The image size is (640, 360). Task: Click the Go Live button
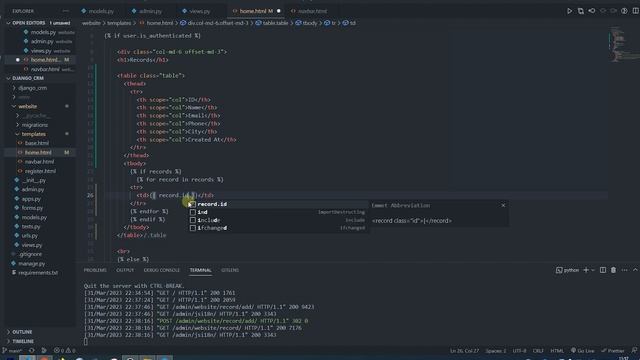(x=582, y=351)
